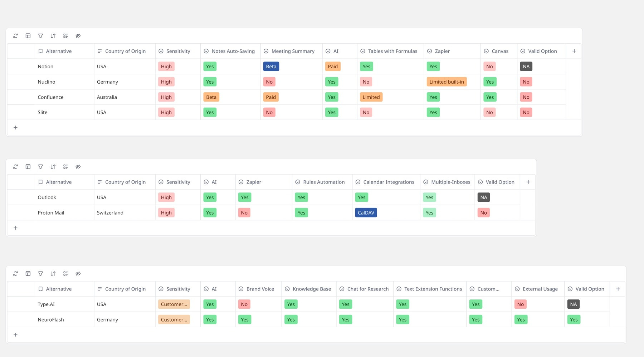This screenshot has height=357, width=644.
Task: Add a new row below NeuroFlash
Action: [x=15, y=335]
